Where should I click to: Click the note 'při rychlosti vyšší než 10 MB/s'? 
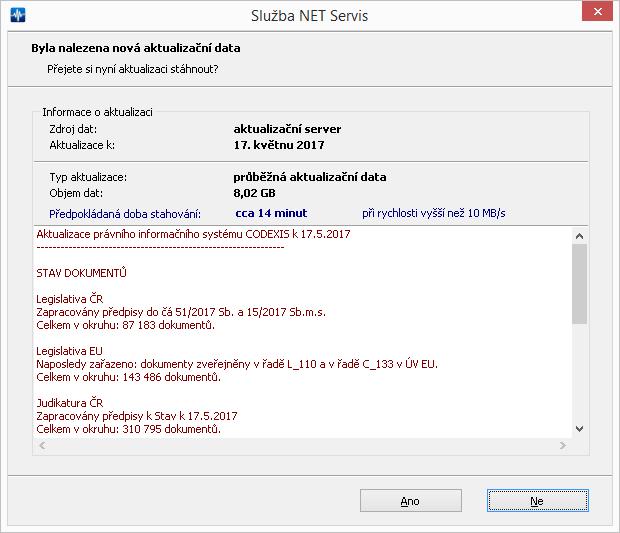[434, 213]
